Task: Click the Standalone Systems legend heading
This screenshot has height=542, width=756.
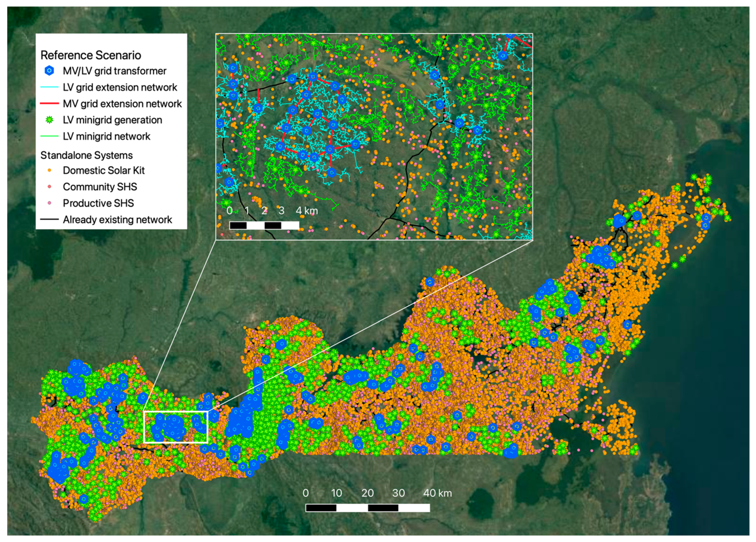Action: (x=86, y=156)
